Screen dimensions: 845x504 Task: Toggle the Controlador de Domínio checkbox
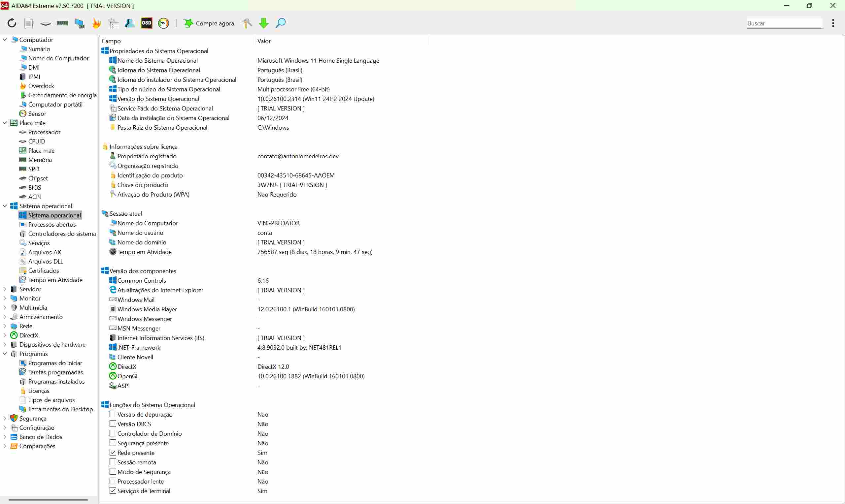[x=113, y=433]
